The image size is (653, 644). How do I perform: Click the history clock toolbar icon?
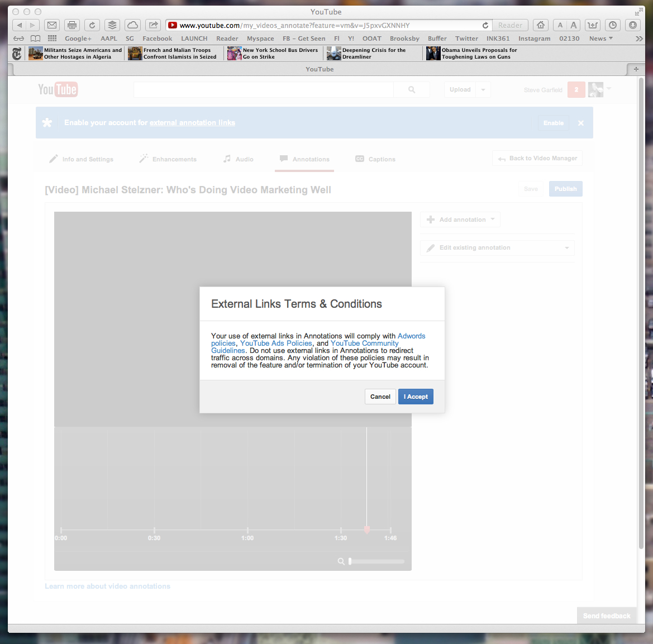(x=613, y=25)
